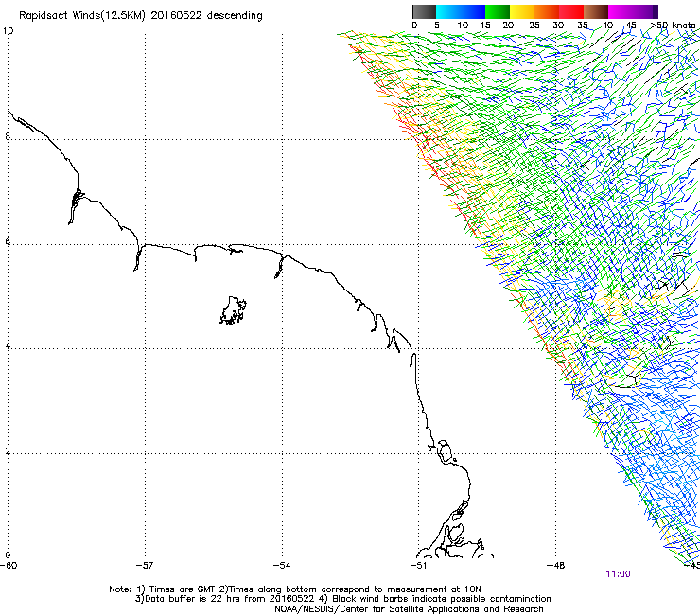Click the Rapidscat Winds title text
700x615 pixels.
pyautogui.click(x=141, y=16)
